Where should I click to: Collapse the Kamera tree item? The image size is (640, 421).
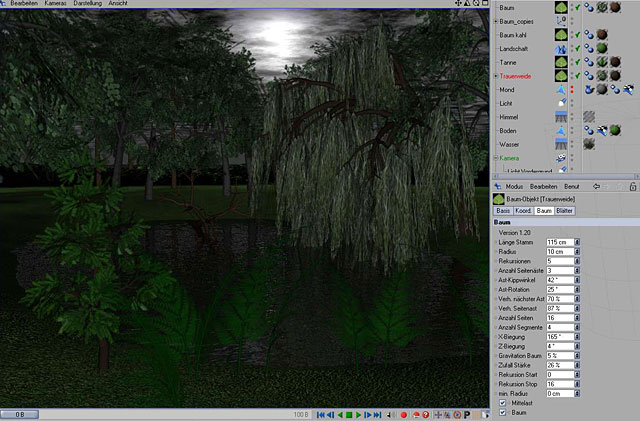click(496, 158)
